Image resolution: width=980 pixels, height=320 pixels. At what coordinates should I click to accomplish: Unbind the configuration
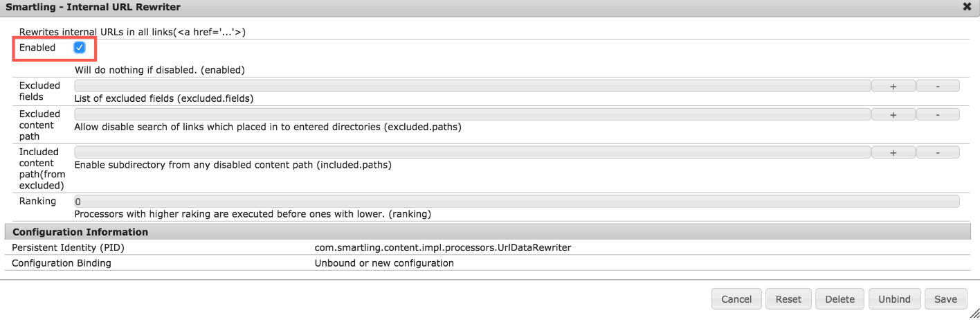pos(894,299)
